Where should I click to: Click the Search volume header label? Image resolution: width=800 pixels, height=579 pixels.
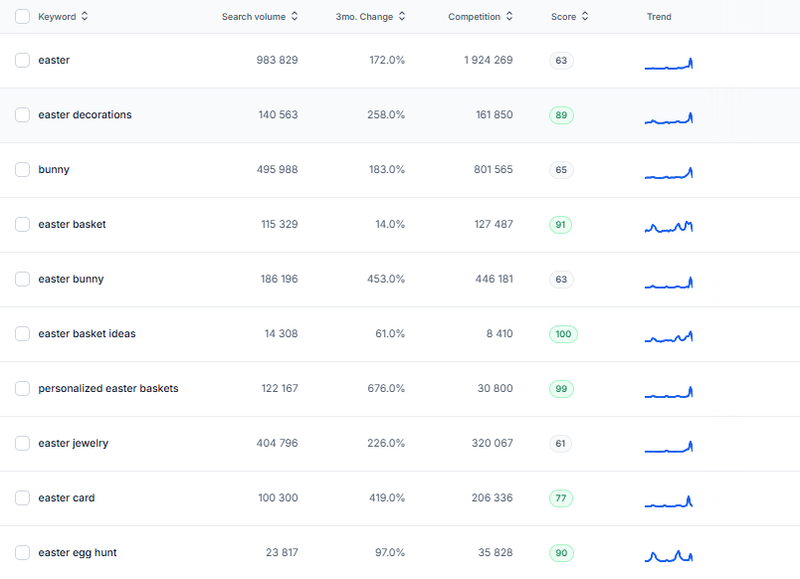pos(254,17)
